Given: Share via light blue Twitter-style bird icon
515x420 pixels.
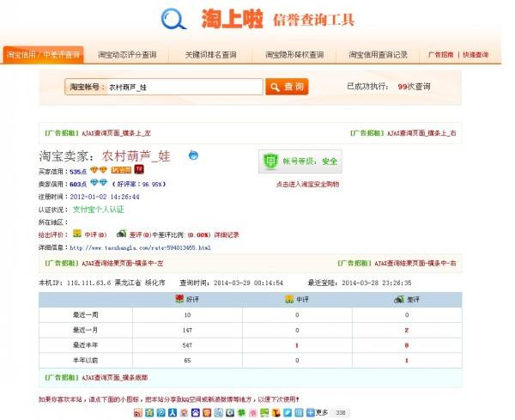Looking at the screenshot, I should [288, 413].
